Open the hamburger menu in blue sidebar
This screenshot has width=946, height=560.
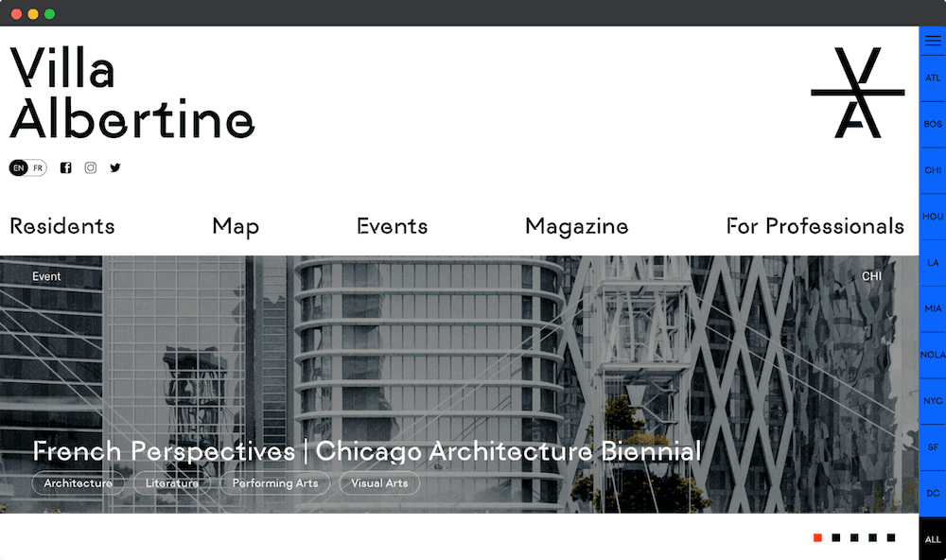(x=933, y=41)
